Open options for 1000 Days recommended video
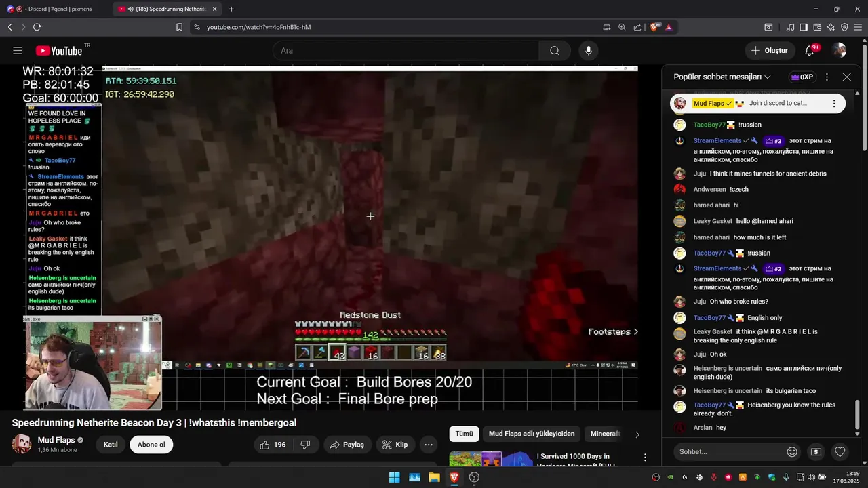This screenshot has height=488, width=868. (645, 457)
